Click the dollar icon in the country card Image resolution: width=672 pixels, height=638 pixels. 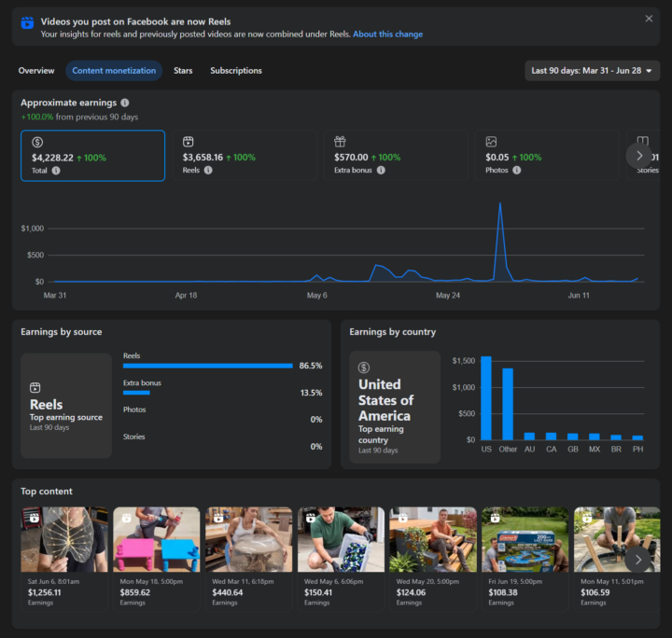click(364, 368)
